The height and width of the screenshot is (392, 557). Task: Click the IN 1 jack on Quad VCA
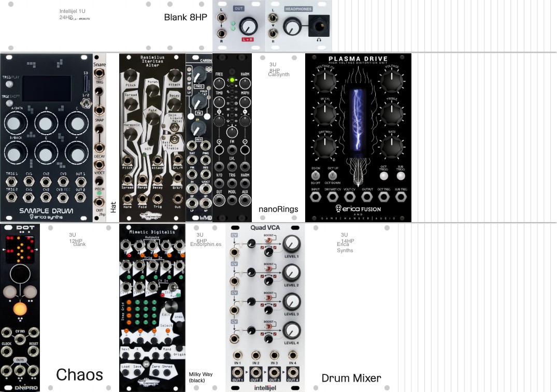[x=237, y=355]
